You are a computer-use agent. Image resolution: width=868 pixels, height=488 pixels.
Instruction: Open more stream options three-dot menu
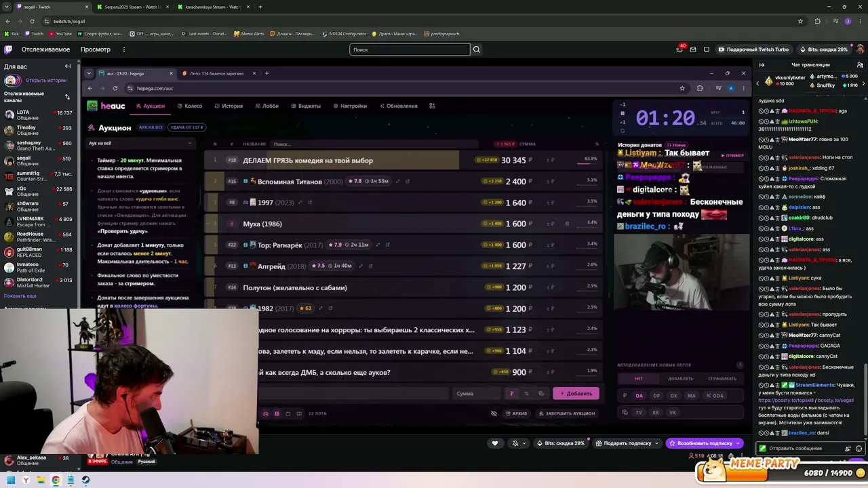[x=742, y=456]
